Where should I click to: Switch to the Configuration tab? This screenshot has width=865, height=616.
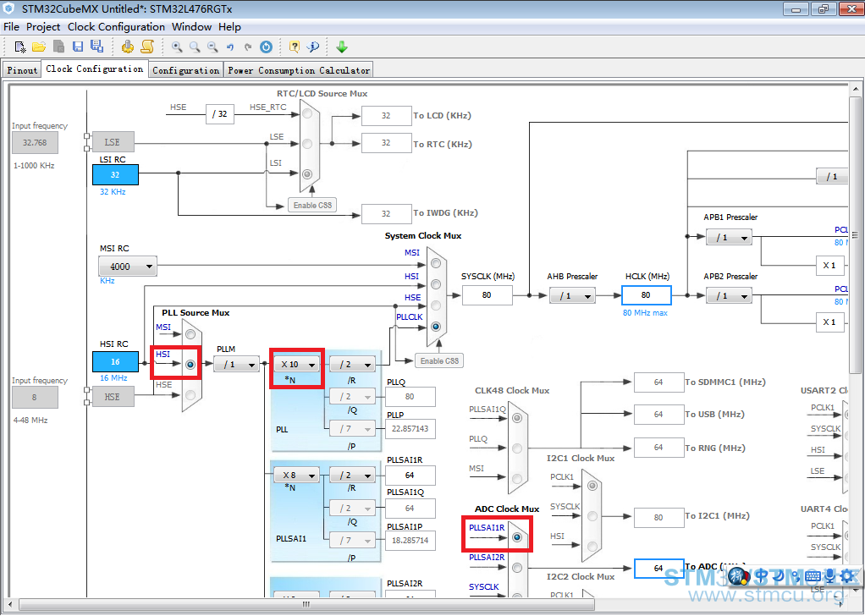pos(186,70)
